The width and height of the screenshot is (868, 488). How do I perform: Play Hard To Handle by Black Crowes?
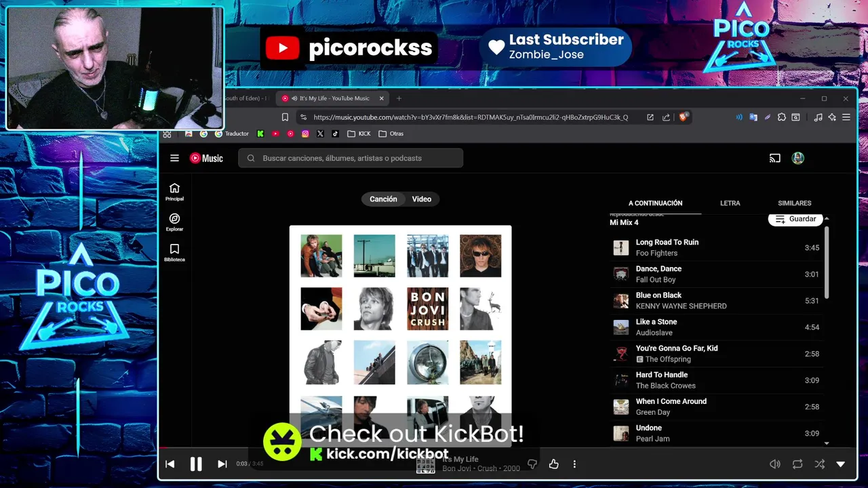point(717,380)
